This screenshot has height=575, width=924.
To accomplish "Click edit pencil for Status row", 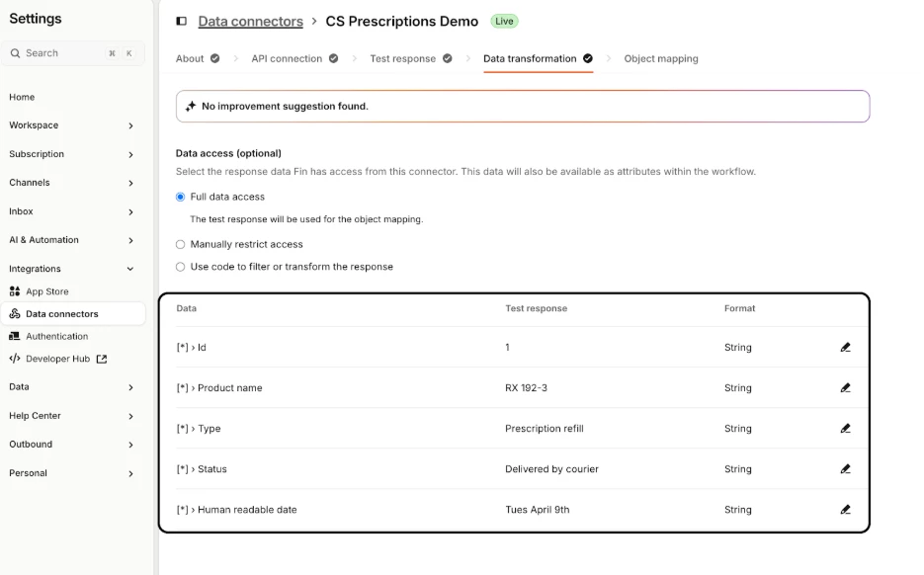I will (x=845, y=469).
